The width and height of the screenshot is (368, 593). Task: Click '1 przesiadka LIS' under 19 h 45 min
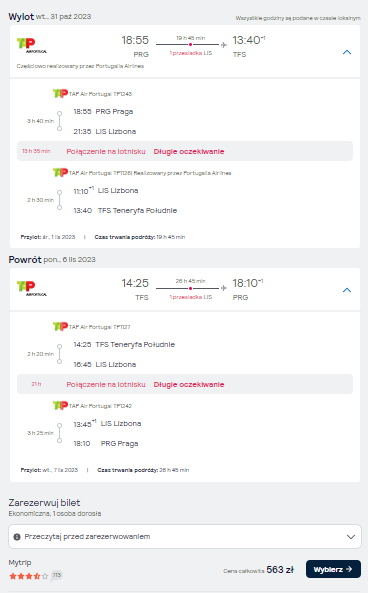191,53
